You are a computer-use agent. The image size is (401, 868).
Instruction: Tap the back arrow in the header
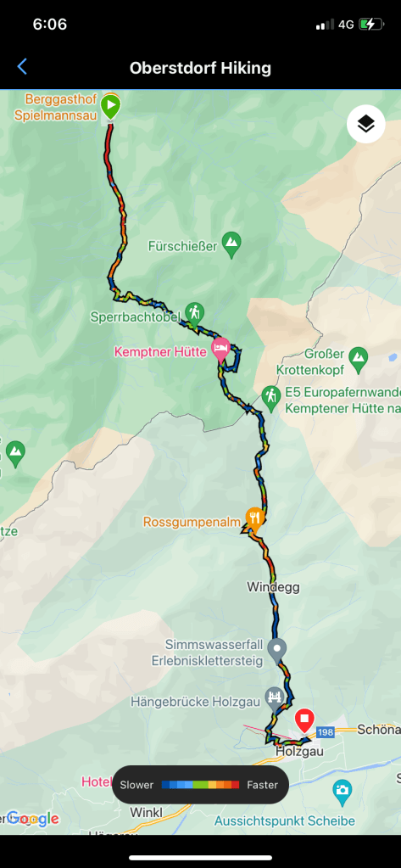point(22,68)
